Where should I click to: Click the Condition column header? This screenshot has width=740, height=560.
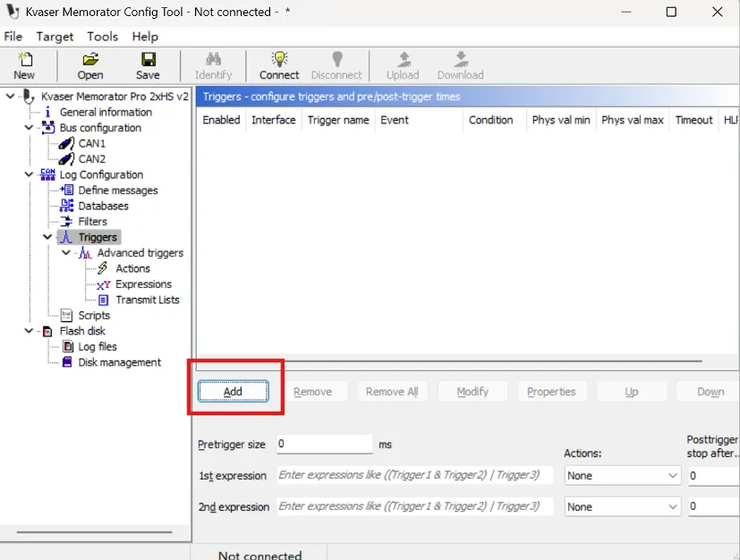495,120
